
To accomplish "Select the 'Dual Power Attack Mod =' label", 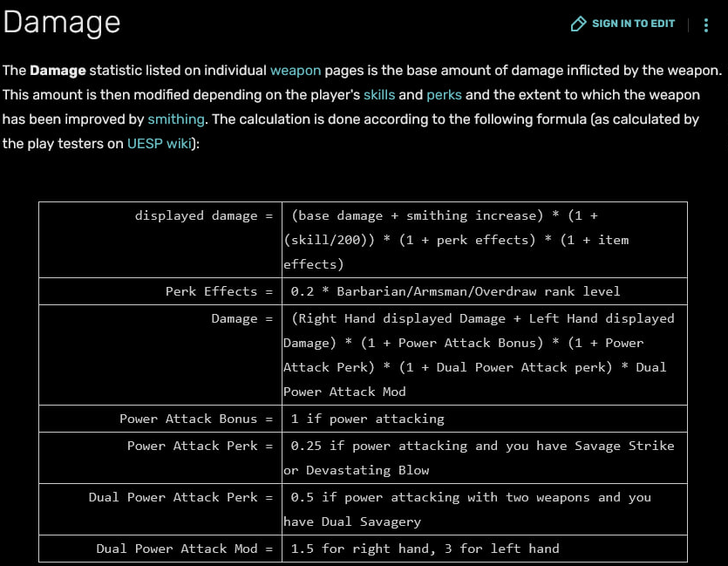I will coord(184,549).
